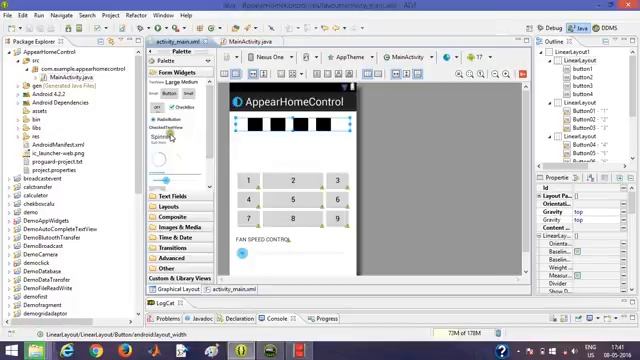Collapse all in Package Explorer
This screenshot has width=640, height=360.
(x=100, y=42)
